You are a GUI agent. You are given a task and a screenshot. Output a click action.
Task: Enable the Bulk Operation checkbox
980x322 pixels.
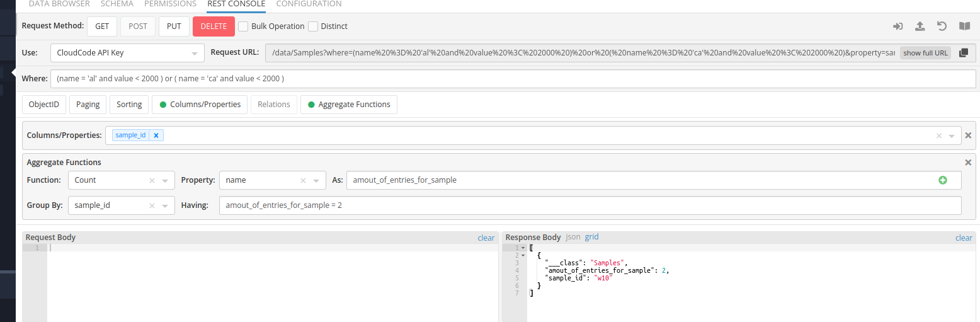[243, 26]
